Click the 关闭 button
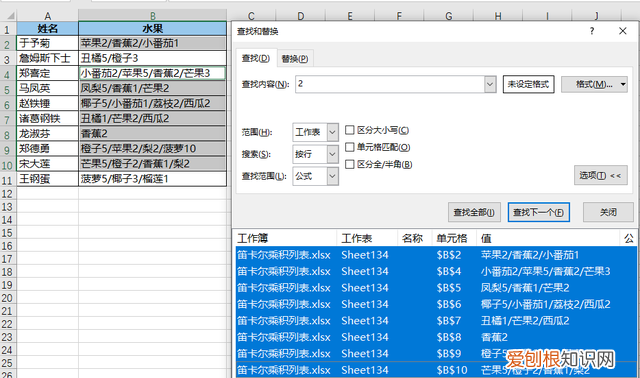The height and width of the screenshot is (378, 640). coord(608,212)
